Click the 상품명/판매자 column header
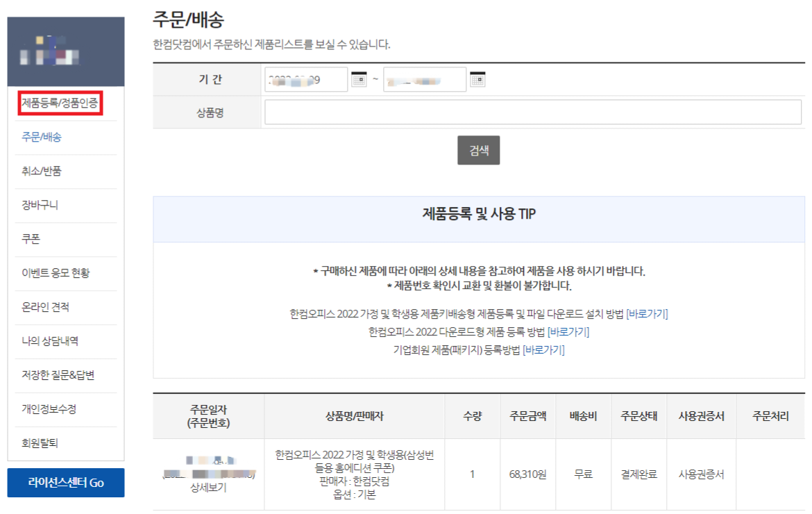Viewport: 812px width, 514px height. tap(354, 416)
